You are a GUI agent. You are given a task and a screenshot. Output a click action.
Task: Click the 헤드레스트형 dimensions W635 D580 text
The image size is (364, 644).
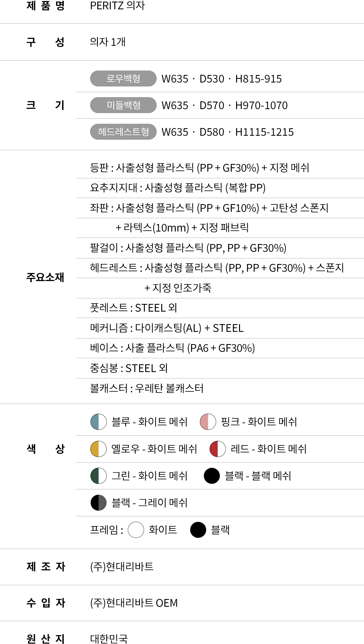[x=228, y=132]
